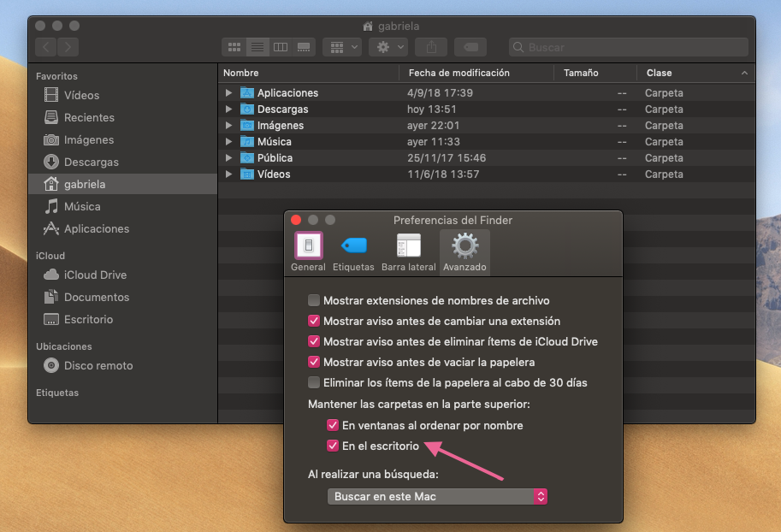Open iCloud Drive in the sidebar
The width and height of the screenshot is (781, 532).
tap(123, 275)
